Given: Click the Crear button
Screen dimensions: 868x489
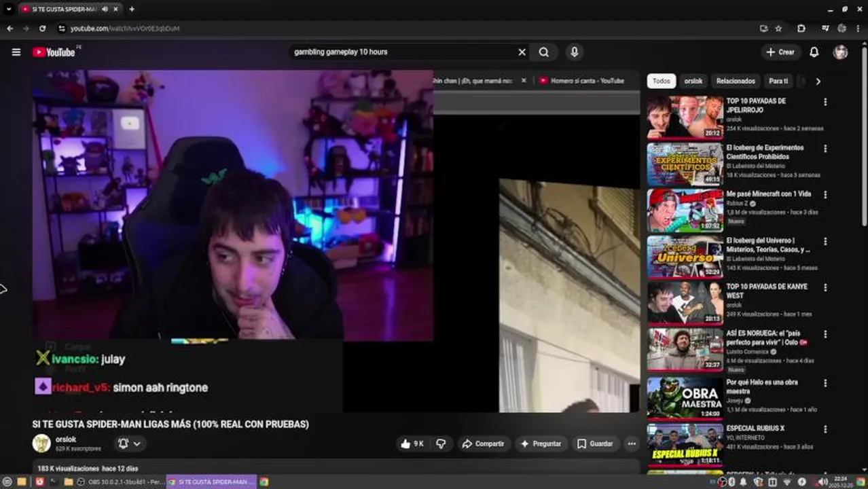Looking at the screenshot, I should tap(780, 52).
